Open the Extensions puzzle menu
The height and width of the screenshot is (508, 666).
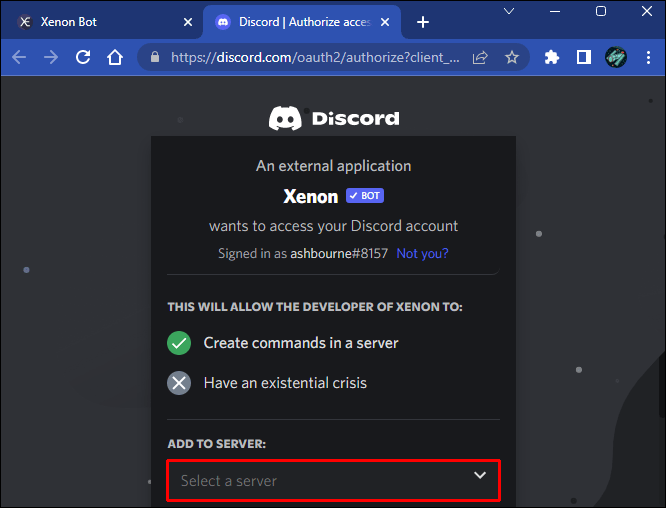[x=552, y=57]
